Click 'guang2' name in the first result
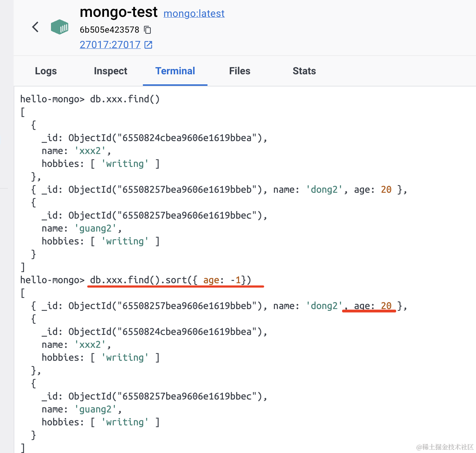The width and height of the screenshot is (476, 453). point(95,228)
